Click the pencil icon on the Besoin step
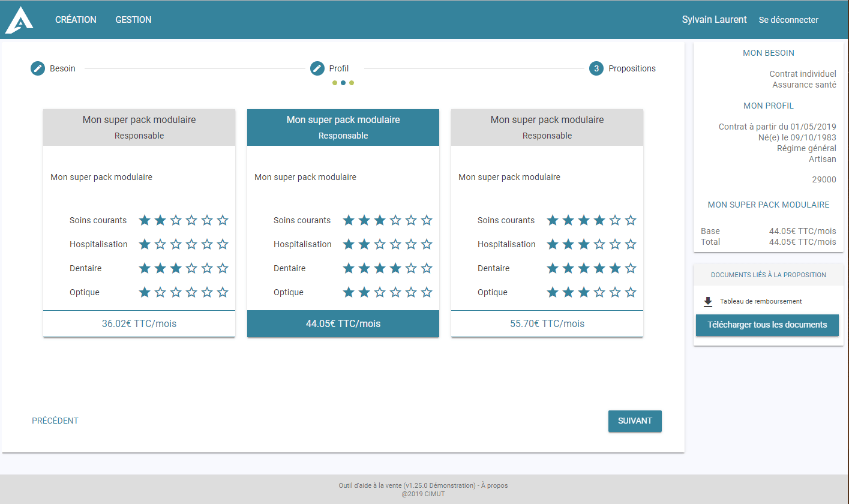This screenshot has height=504, width=849. [x=37, y=68]
